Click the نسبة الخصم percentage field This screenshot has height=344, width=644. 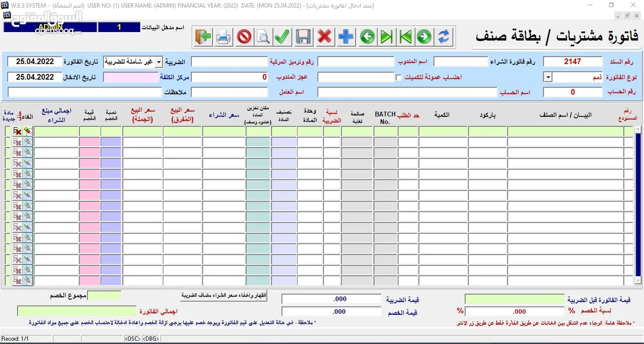(x=515, y=311)
